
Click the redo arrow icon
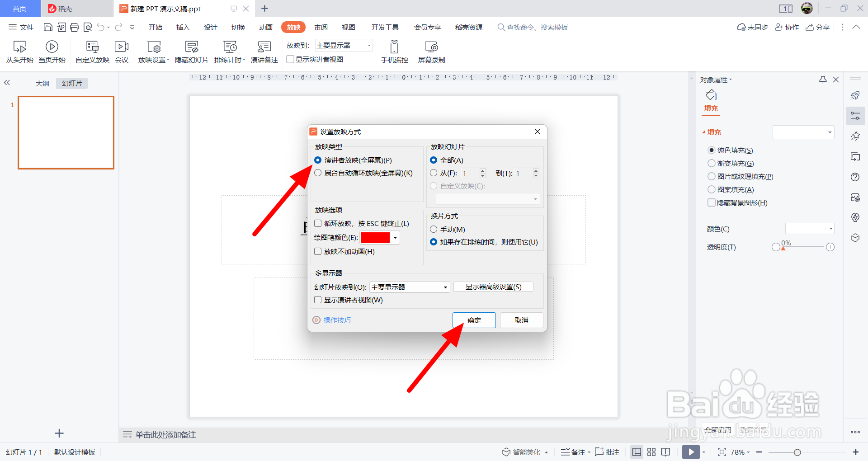[x=119, y=27]
